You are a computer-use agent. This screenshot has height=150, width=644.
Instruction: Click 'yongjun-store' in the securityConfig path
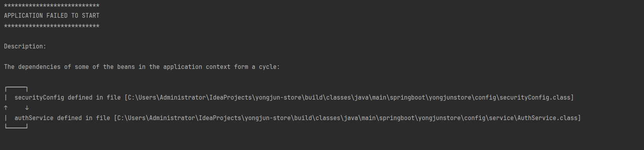278,98
